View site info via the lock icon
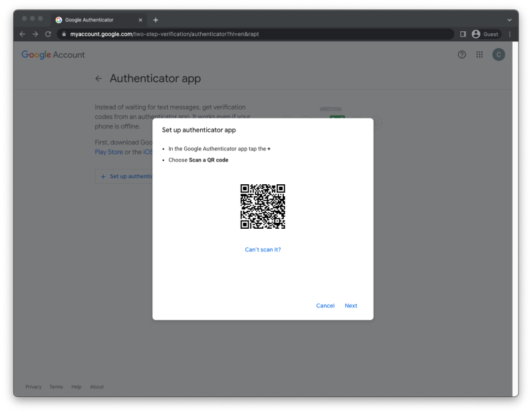 [x=64, y=34]
